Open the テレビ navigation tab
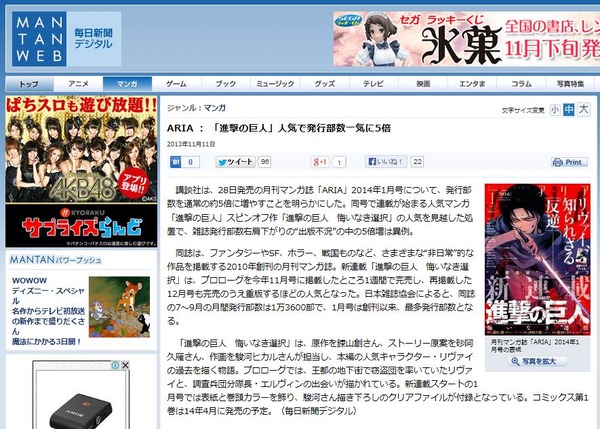Screen dimensions: 600x429 point(373,84)
